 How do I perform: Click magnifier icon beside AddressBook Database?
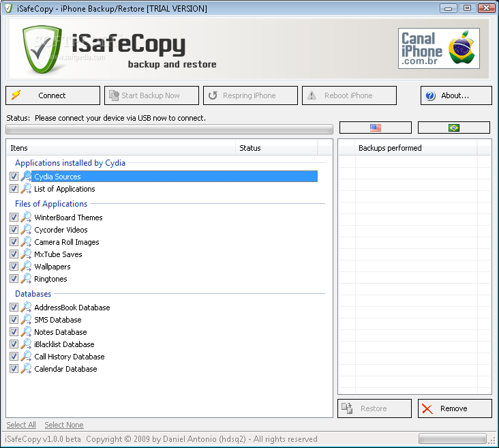pos(26,307)
